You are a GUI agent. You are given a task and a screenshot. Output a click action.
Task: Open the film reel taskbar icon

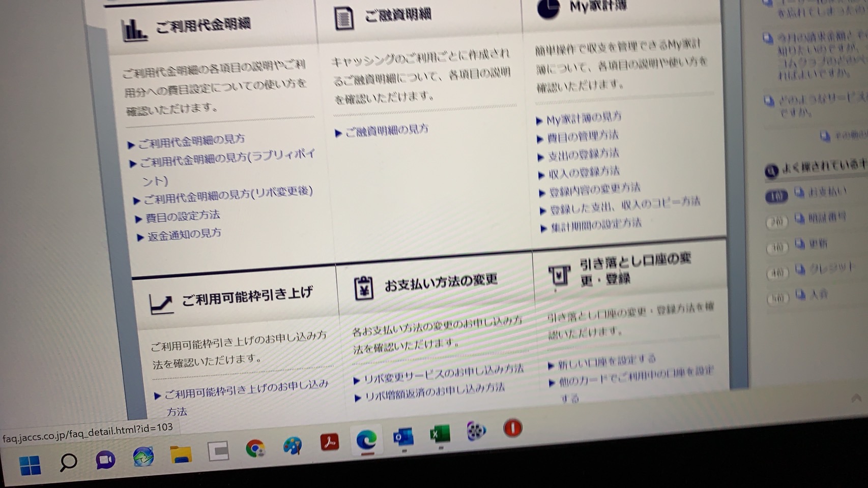click(x=476, y=431)
